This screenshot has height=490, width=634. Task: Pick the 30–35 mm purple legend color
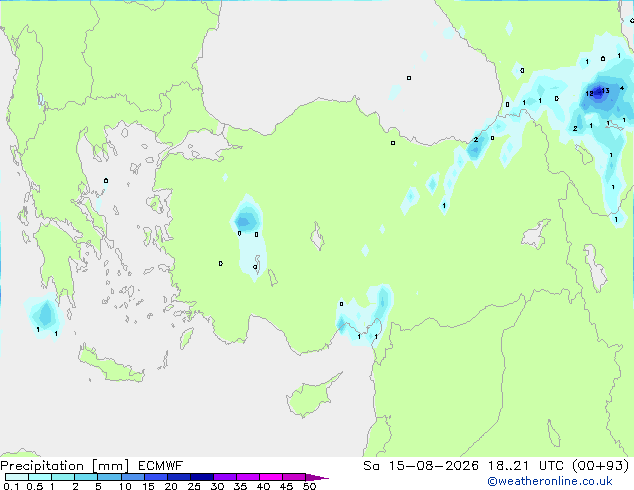click(x=224, y=477)
